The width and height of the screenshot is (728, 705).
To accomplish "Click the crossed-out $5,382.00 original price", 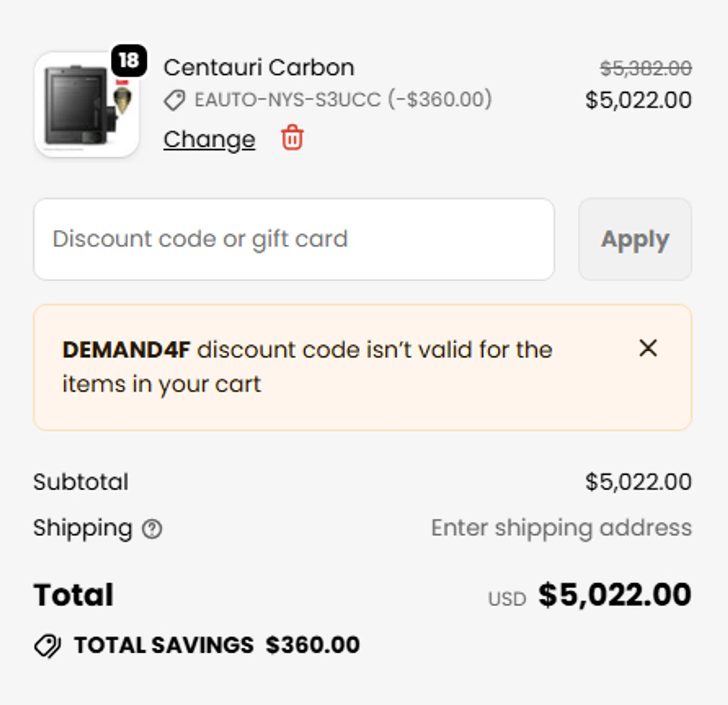I will coord(645,68).
